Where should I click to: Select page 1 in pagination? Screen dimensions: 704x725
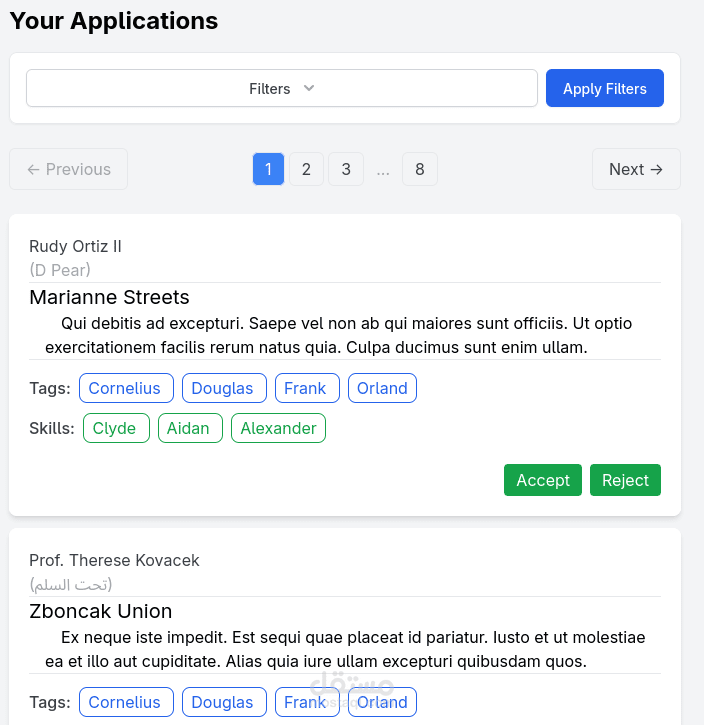[x=268, y=169]
